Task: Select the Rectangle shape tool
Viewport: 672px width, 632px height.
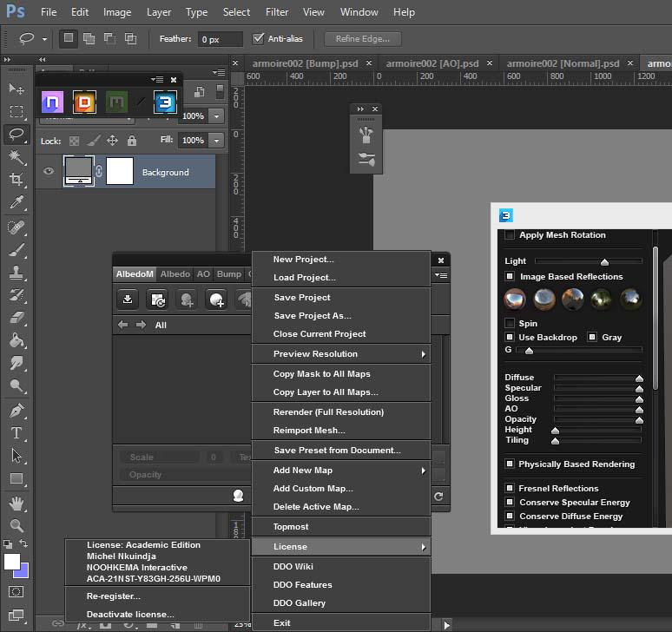Action: [x=16, y=478]
